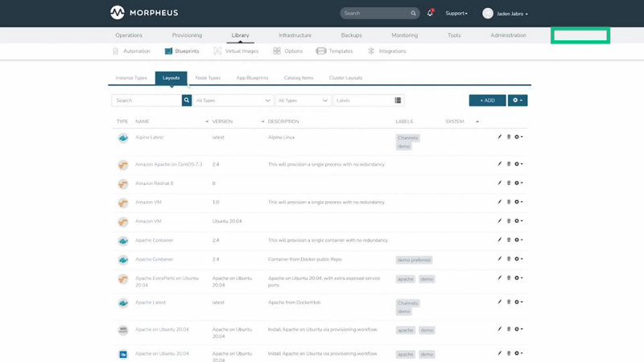The image size is (644, 362).
Task: Open Jaden Jabro user menu
Action: pos(506,14)
